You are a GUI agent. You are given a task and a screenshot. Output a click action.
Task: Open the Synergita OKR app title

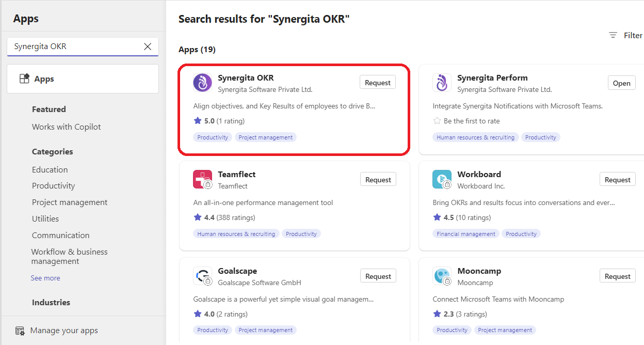(246, 78)
